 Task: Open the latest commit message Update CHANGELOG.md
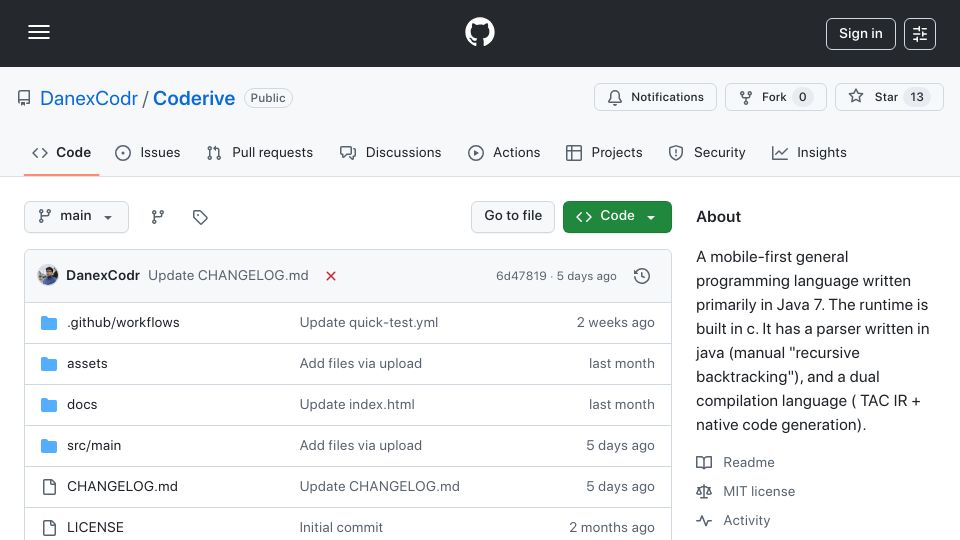[x=228, y=276]
